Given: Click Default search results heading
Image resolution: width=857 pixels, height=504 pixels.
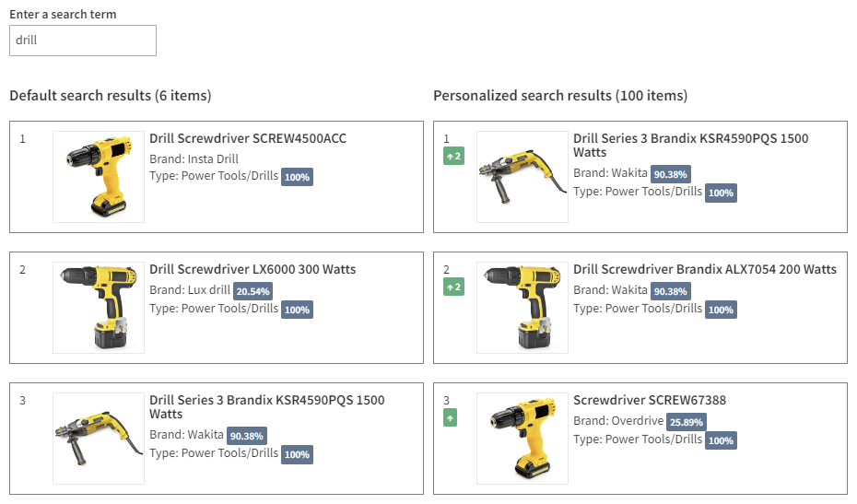Looking at the screenshot, I should click(111, 96).
